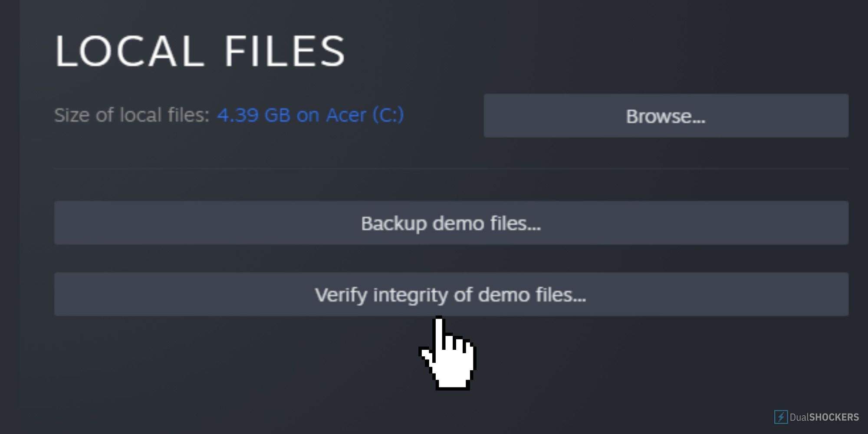Click the LOCAL FILES heading
This screenshot has width=868, height=434.
[200, 51]
